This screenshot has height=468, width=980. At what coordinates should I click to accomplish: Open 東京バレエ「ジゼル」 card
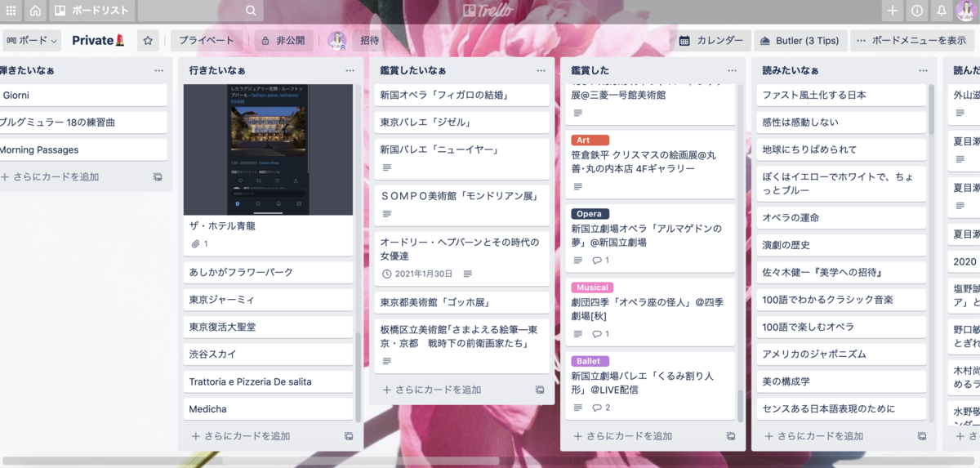click(x=462, y=123)
